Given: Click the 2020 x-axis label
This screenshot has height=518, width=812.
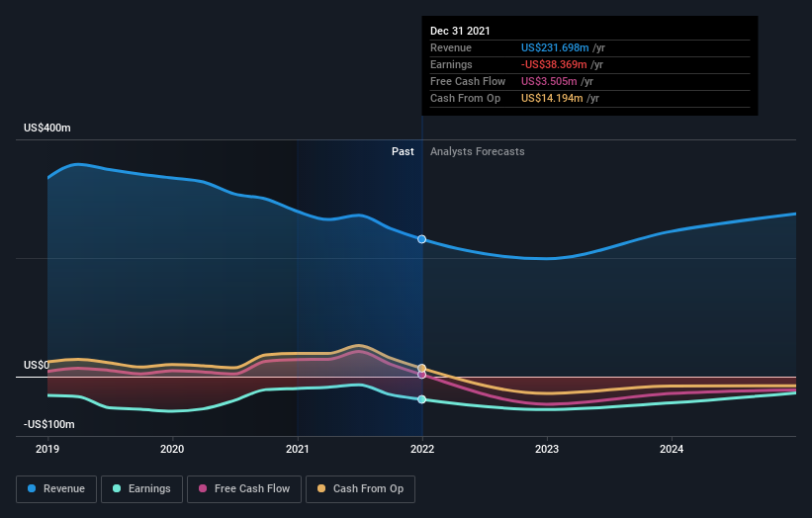Looking at the screenshot, I should tap(172, 449).
